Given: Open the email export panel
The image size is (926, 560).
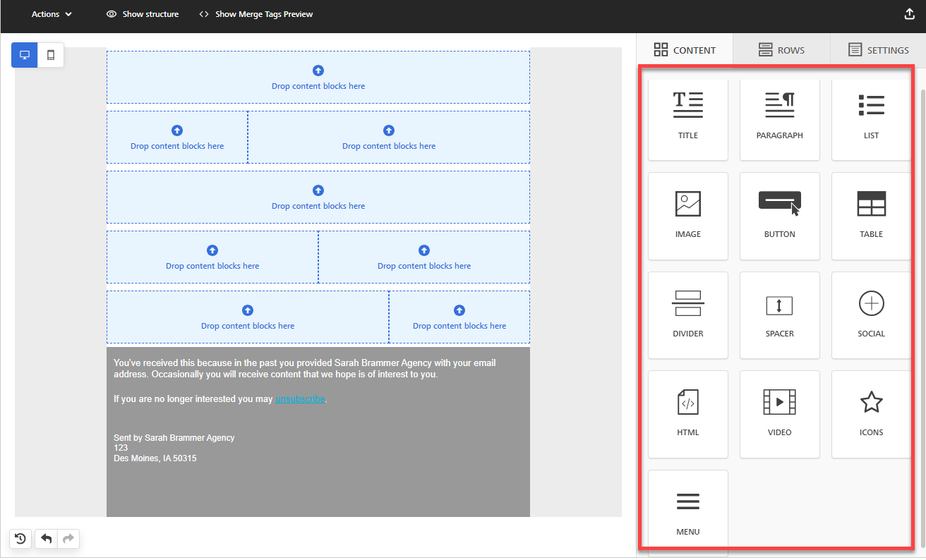Looking at the screenshot, I should pyautogui.click(x=909, y=13).
